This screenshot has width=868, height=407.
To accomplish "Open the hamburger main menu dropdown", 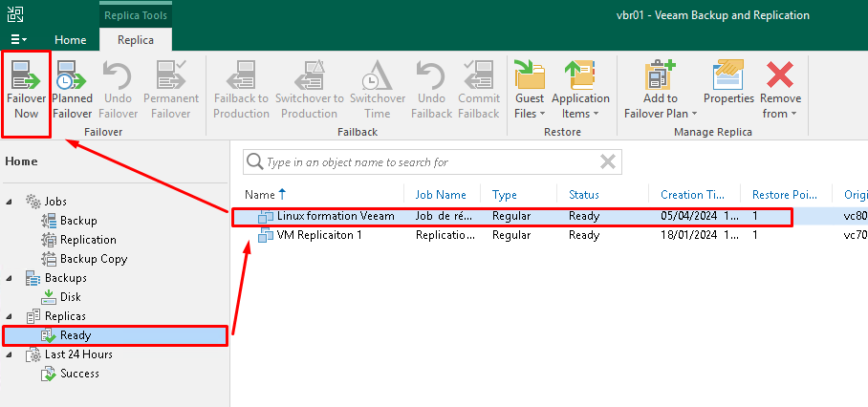I will click(x=19, y=40).
